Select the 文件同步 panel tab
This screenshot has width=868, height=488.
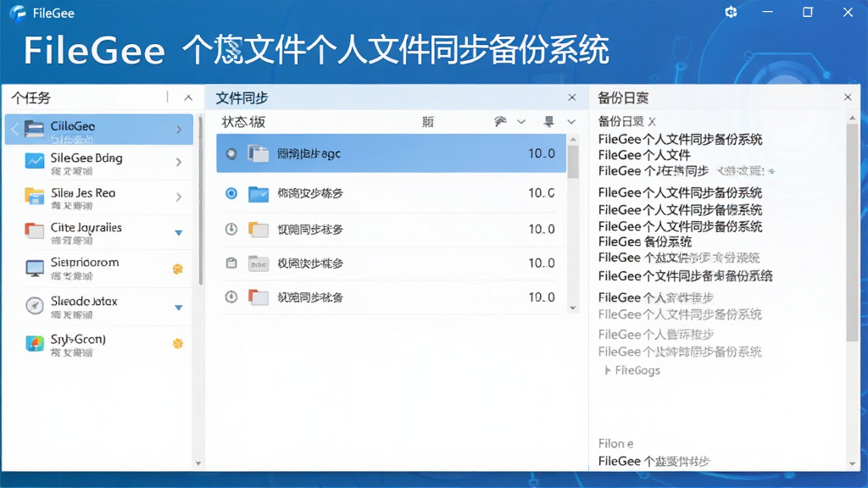pyautogui.click(x=242, y=98)
